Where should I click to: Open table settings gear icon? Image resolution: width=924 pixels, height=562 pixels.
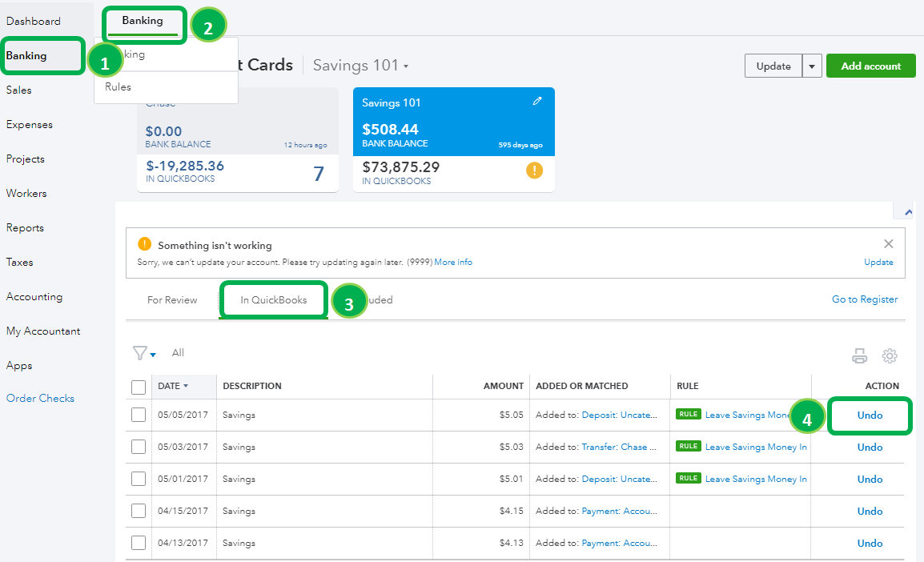click(x=890, y=355)
